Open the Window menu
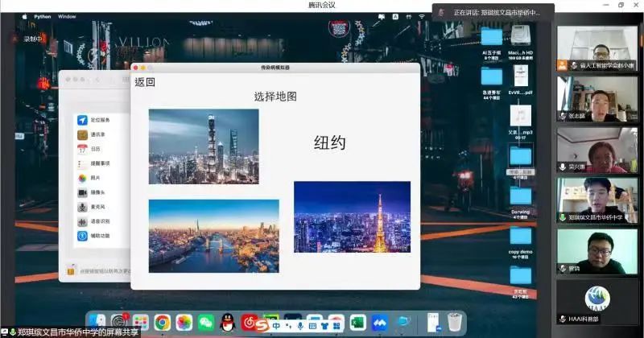The image size is (644, 338). point(67,16)
